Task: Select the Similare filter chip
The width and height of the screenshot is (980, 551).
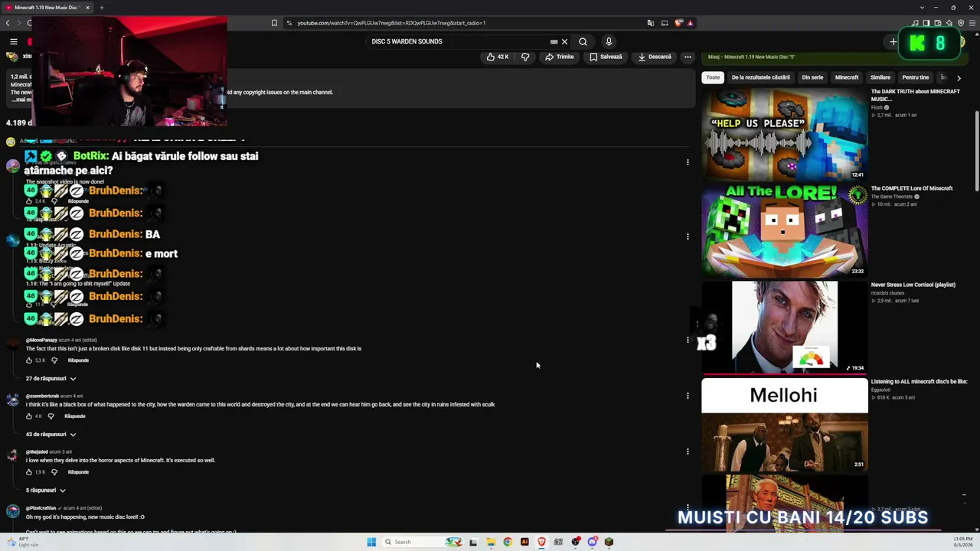Action: tap(880, 77)
